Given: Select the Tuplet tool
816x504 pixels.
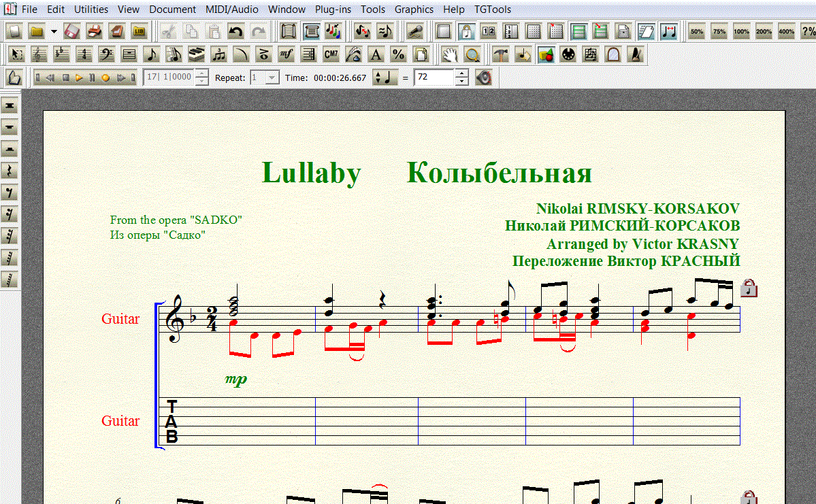Looking at the screenshot, I should (218, 54).
